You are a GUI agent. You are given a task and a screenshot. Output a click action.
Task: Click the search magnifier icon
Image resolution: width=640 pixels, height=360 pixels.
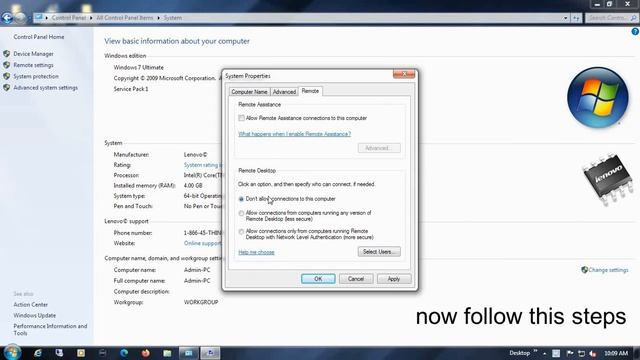coord(633,18)
